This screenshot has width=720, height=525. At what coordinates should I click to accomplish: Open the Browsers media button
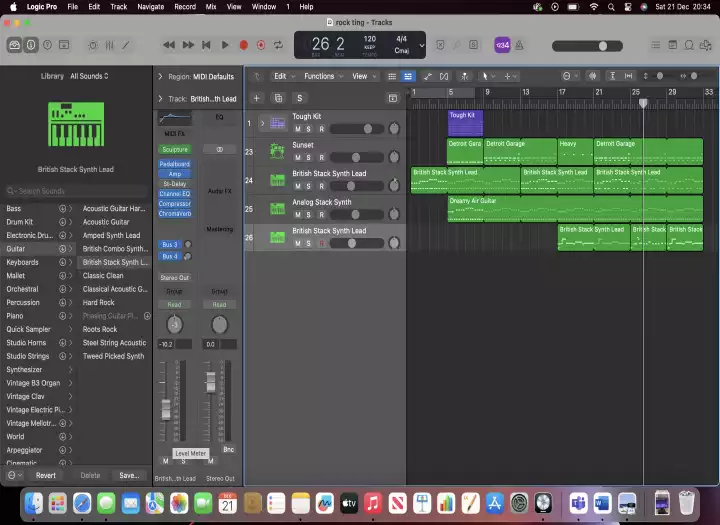tap(705, 45)
